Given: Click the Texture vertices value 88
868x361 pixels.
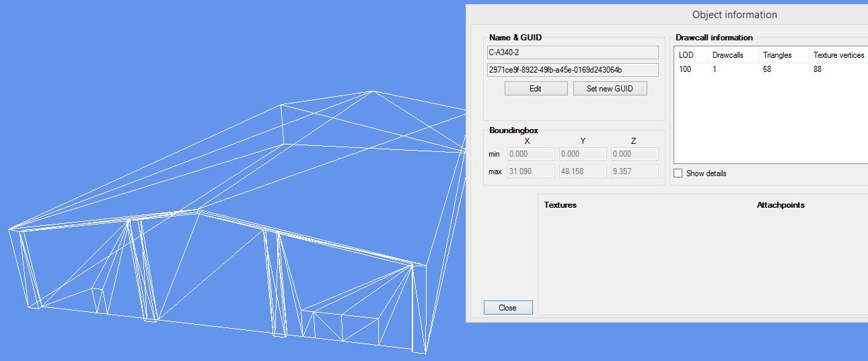Looking at the screenshot, I should [818, 69].
